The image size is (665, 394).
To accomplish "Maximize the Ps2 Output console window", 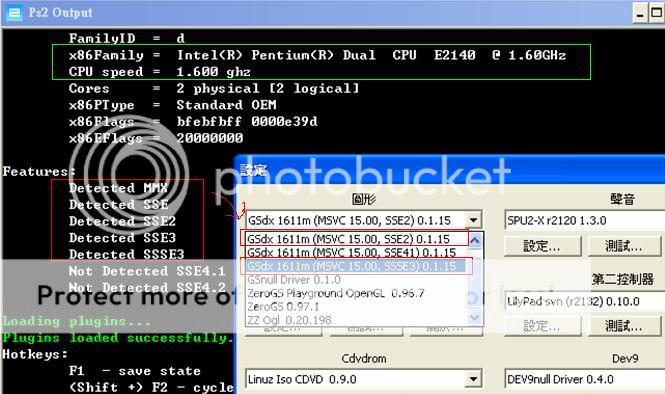I will (x=657, y=14).
